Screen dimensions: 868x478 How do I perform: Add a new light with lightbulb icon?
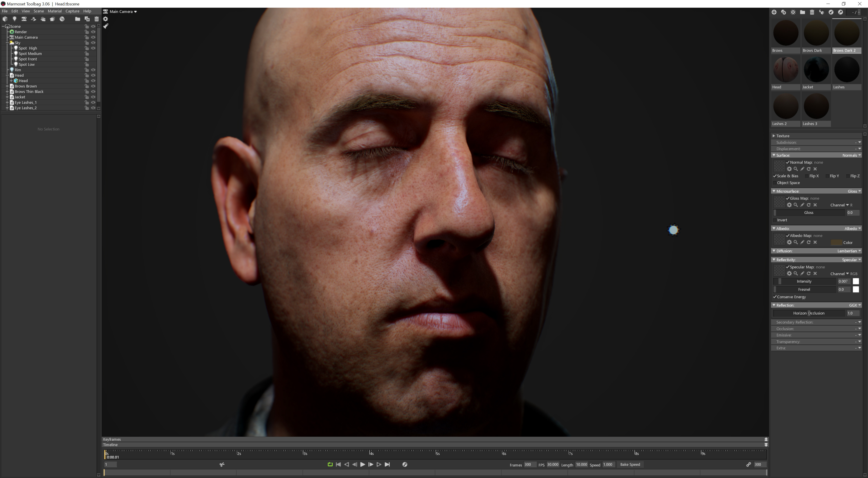[14, 19]
